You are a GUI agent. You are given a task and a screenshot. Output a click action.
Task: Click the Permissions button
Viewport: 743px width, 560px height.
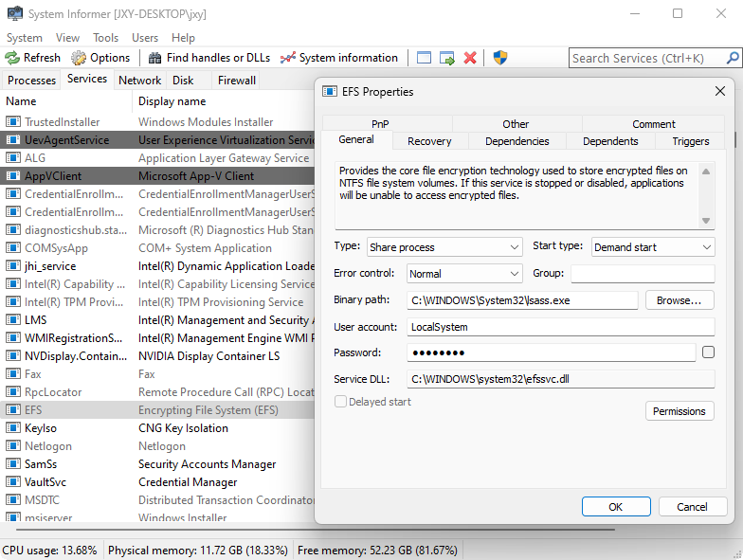679,411
